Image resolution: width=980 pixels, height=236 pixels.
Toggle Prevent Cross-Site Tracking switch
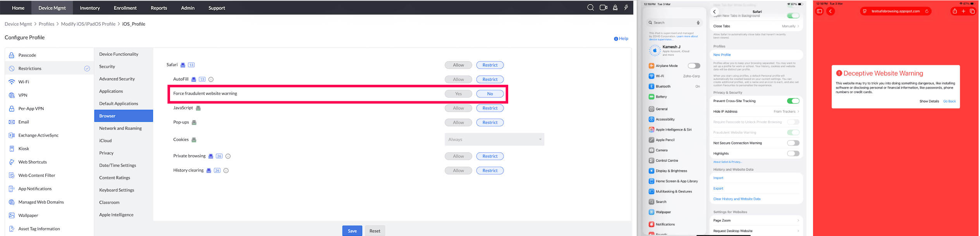[x=793, y=101]
